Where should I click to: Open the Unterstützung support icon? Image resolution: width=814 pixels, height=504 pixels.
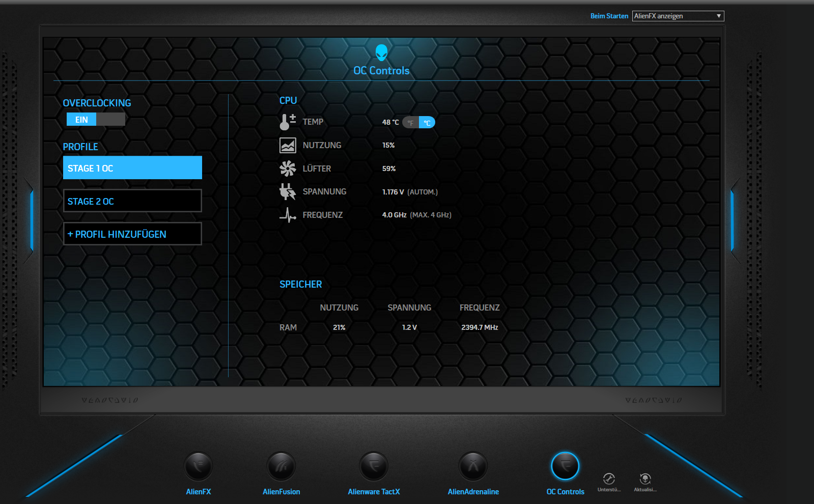click(x=609, y=479)
